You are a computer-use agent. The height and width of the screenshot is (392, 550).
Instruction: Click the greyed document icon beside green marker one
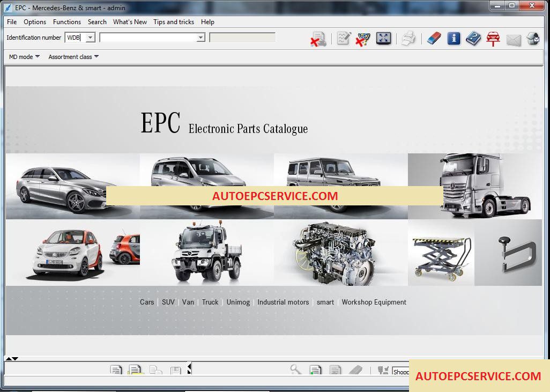coord(335,369)
